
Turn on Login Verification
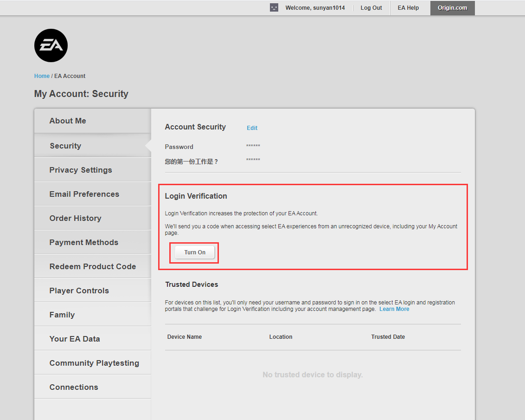(194, 252)
